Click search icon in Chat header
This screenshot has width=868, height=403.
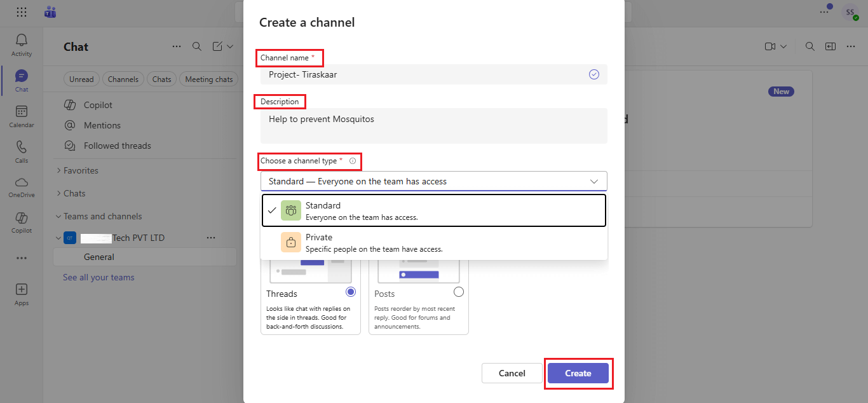click(197, 46)
